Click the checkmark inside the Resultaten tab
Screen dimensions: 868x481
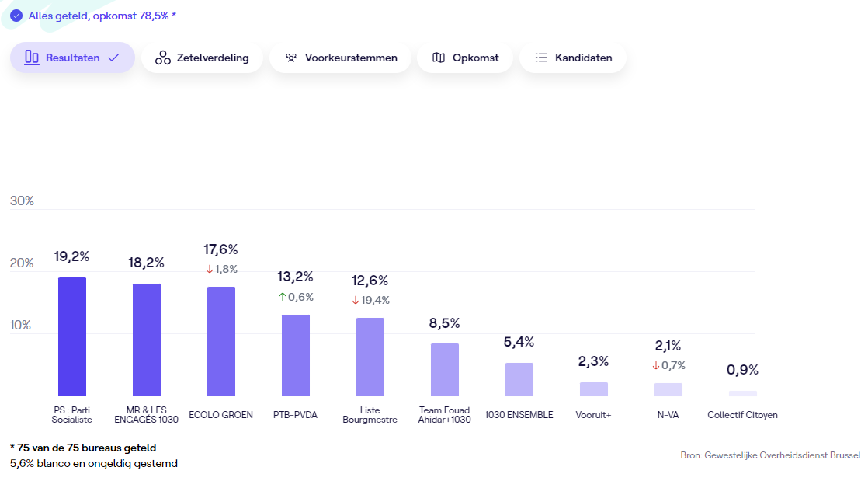click(113, 58)
